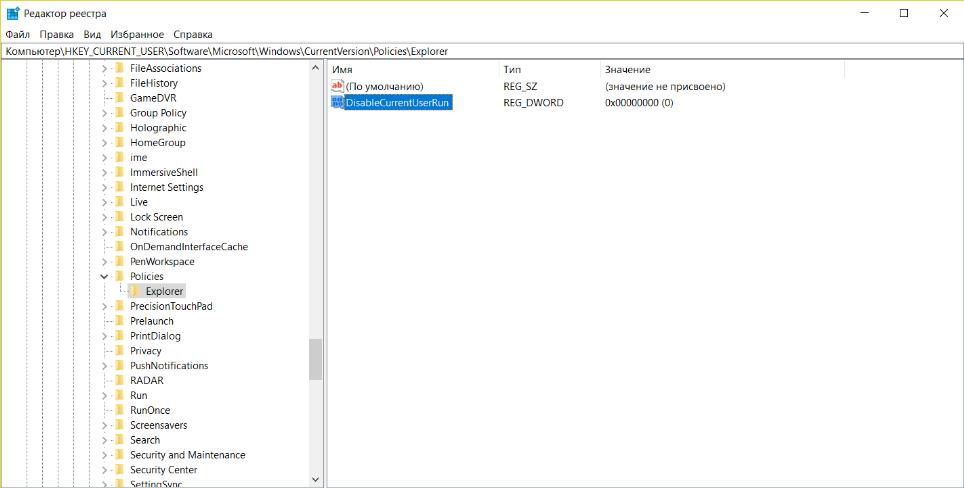This screenshot has width=964, height=488.
Task: Open the Файл menu
Action: (18, 34)
